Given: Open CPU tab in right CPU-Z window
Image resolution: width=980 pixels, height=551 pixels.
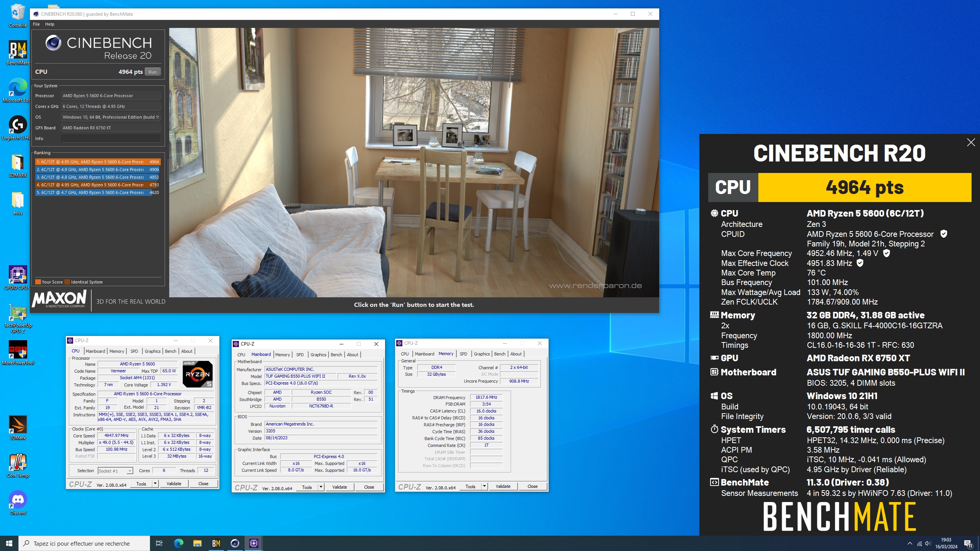Looking at the screenshot, I should pyautogui.click(x=405, y=354).
